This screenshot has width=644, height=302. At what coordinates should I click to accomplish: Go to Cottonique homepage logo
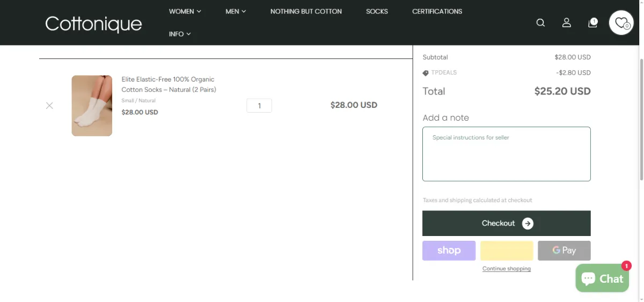(93, 24)
